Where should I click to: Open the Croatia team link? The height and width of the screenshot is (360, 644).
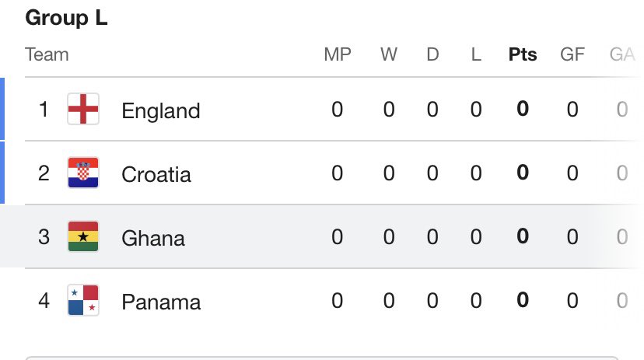coord(156,173)
